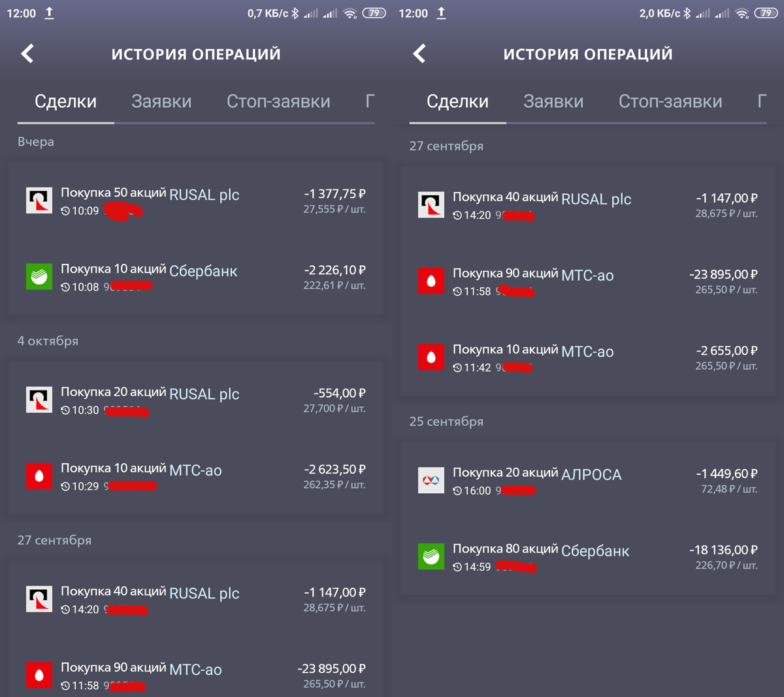This screenshot has height=697, width=784.
Task: Tap clock icon next to 10:09 time
Action: click(65, 211)
